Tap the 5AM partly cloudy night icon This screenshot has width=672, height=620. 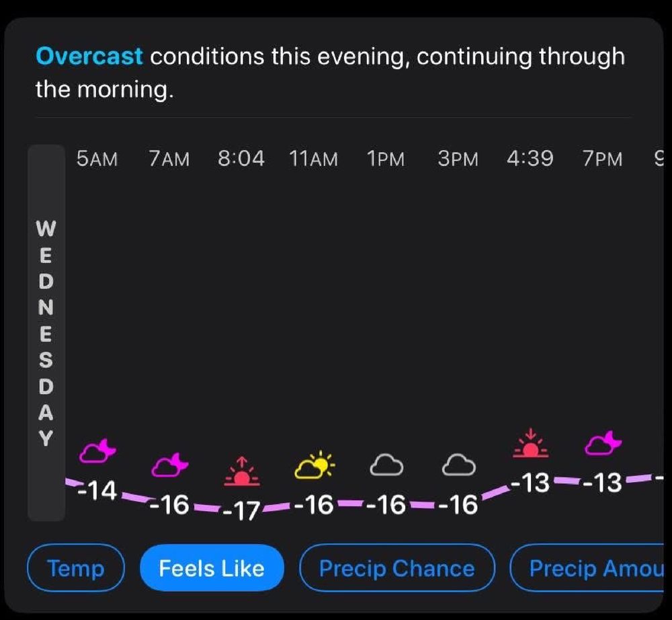tap(97, 451)
